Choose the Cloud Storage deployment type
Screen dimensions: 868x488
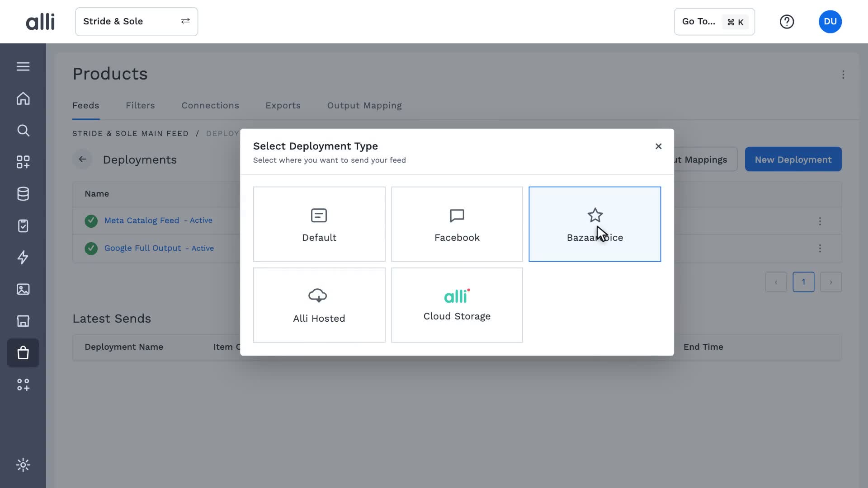point(457,305)
